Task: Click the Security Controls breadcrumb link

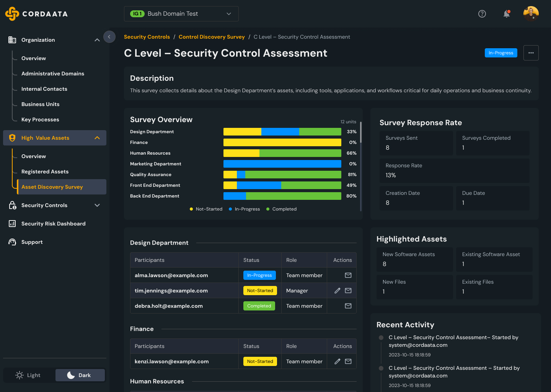Action: pyautogui.click(x=147, y=37)
